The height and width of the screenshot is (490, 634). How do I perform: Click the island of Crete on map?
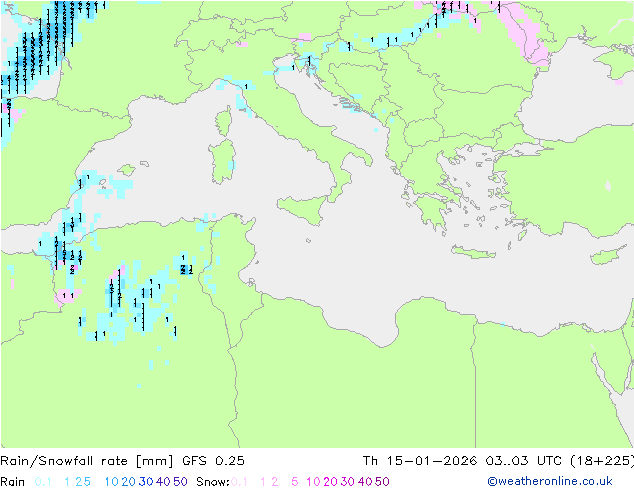[x=473, y=252]
